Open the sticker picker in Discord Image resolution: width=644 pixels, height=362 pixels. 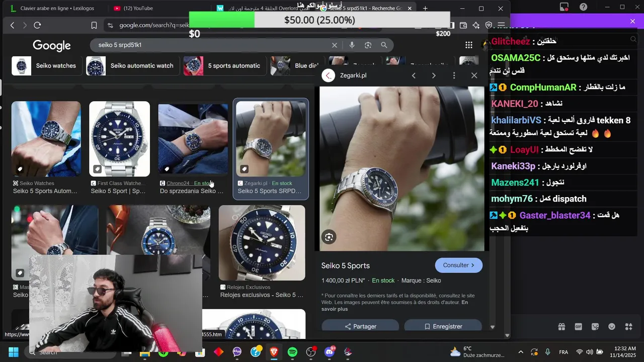tap(595, 327)
